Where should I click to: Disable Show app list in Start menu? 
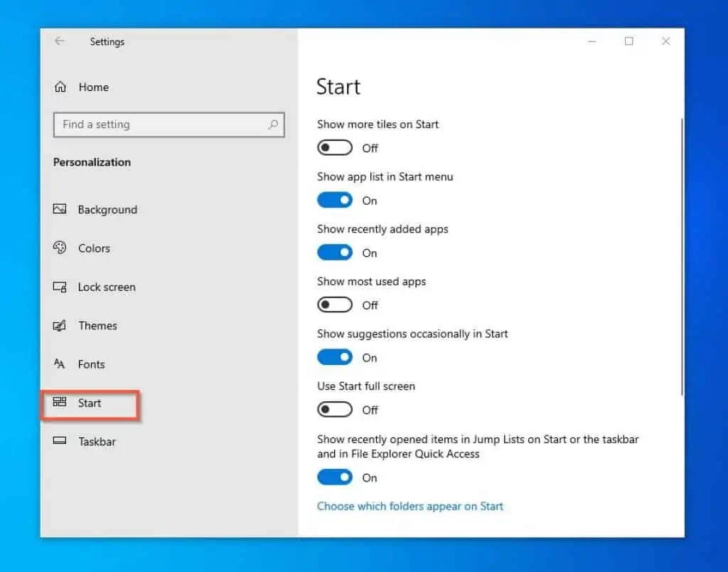click(x=334, y=200)
